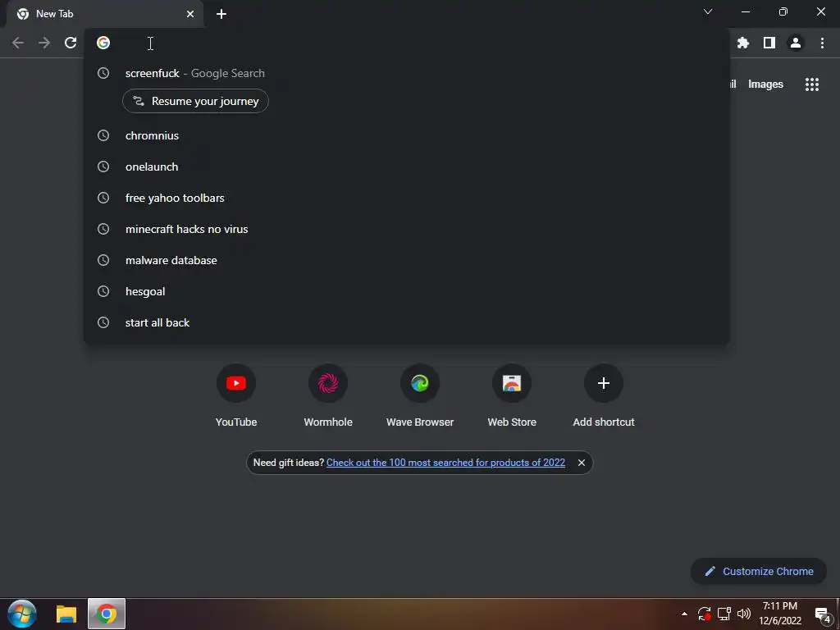Select the chromnius suggestion
Image resolution: width=840 pixels, height=630 pixels.
click(407, 135)
